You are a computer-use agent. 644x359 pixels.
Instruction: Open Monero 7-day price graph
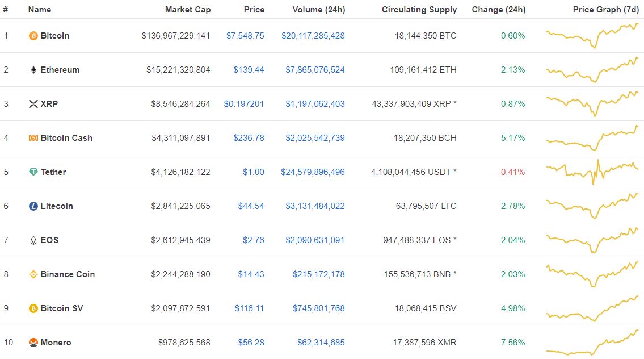[x=592, y=343]
